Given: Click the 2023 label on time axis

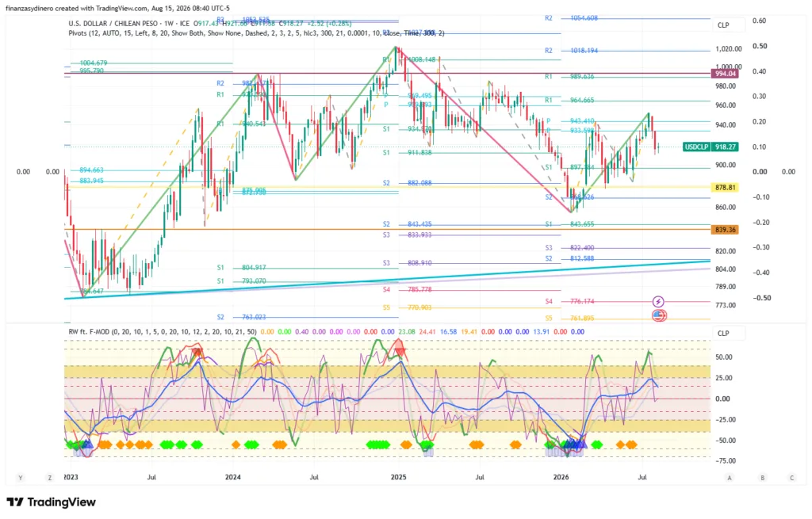Looking at the screenshot, I should (71, 477).
